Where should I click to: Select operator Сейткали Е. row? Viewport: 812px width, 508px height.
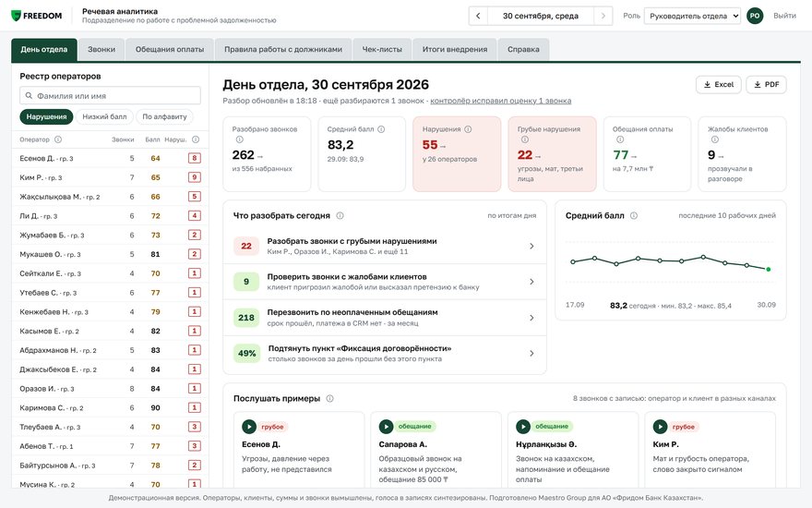pos(110,273)
